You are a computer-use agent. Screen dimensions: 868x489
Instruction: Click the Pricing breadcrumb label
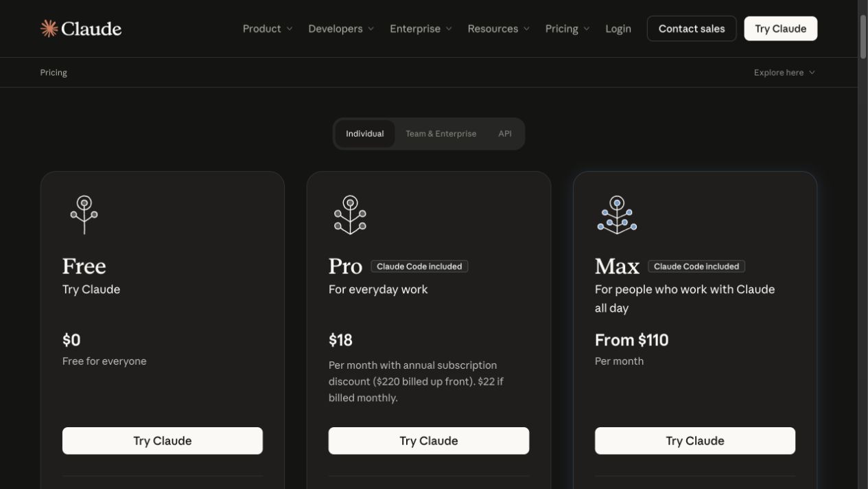coord(54,73)
